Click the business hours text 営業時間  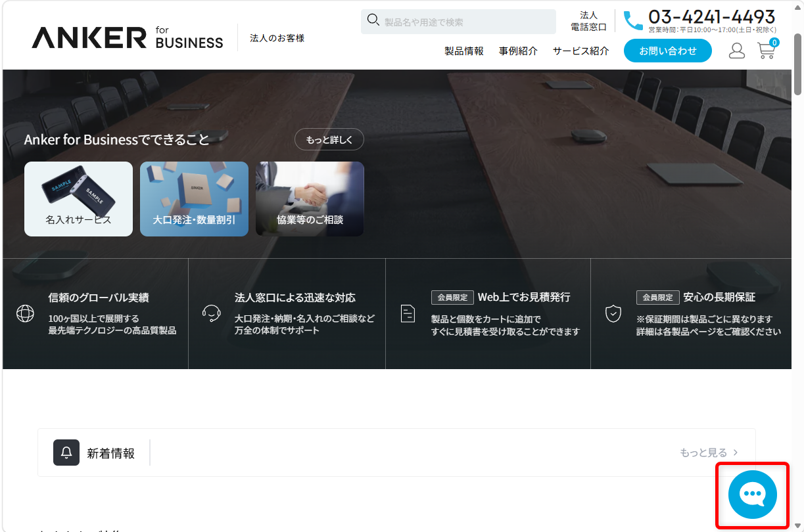[x=713, y=30]
